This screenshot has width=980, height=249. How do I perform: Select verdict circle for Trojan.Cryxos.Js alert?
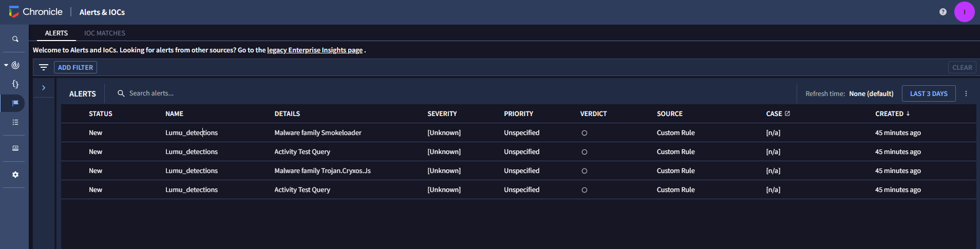[584, 171]
